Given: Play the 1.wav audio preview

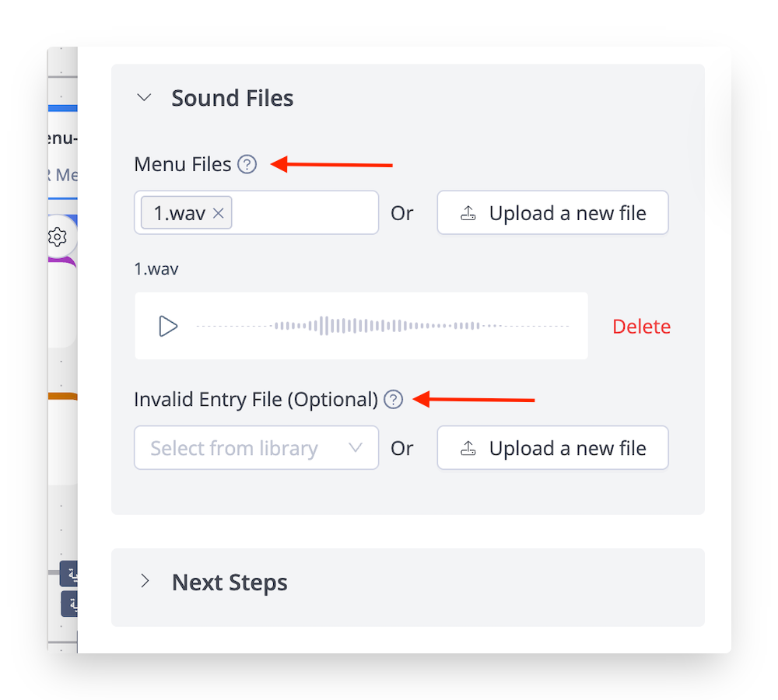Looking at the screenshot, I should (x=168, y=326).
